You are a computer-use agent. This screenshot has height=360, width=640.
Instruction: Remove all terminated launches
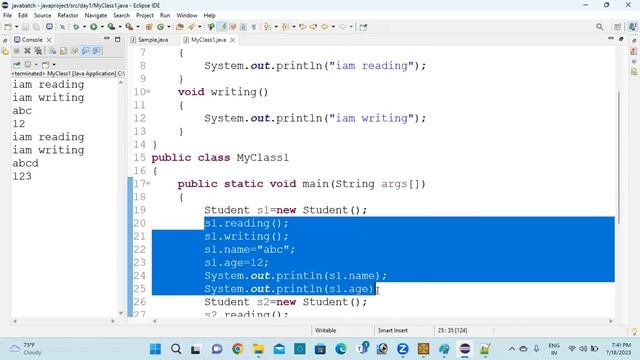(x=38, y=51)
